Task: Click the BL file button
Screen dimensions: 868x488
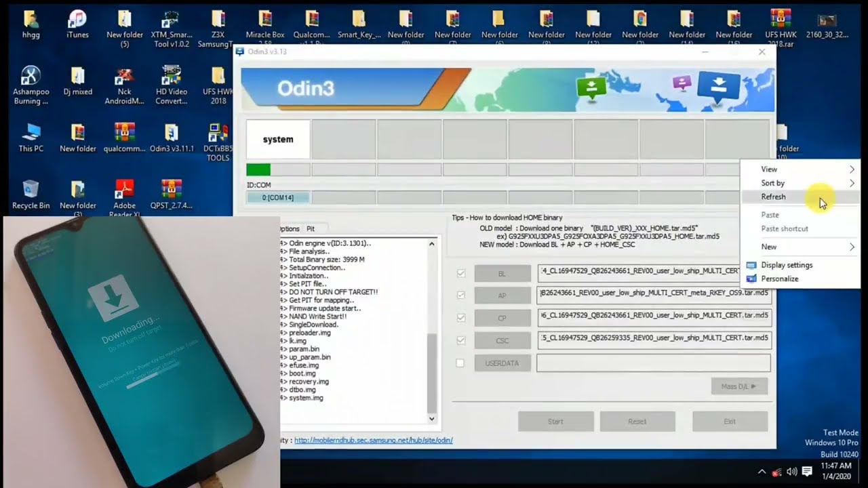Action: coord(502,273)
